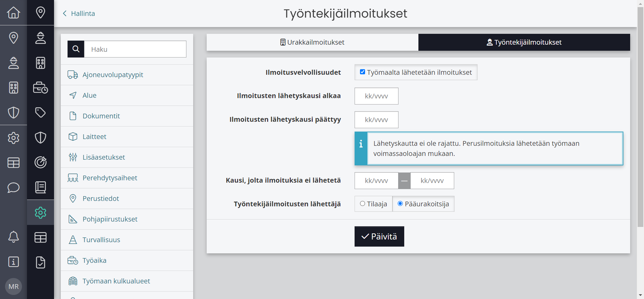Screen dimensions: 644x299
Task: Open the Alue settings item
Action: tap(127, 95)
